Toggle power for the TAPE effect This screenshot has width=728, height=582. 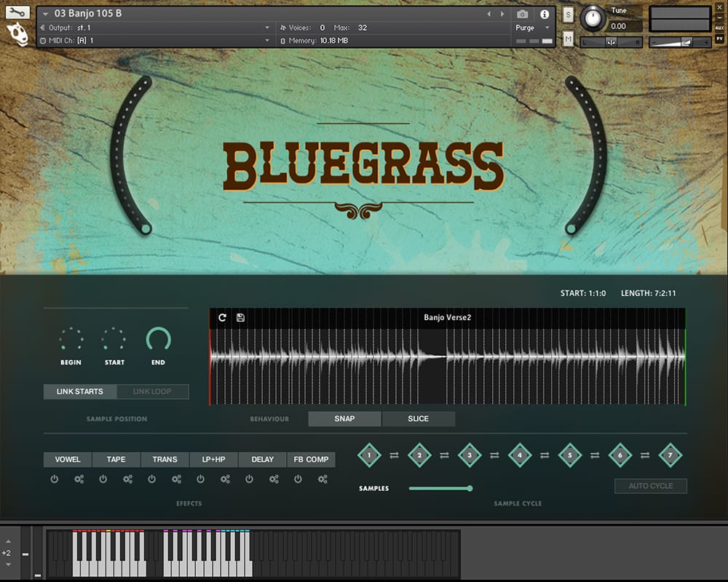[103, 479]
